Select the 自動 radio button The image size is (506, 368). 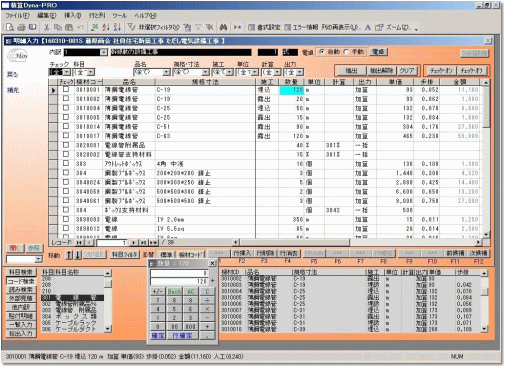[322, 52]
